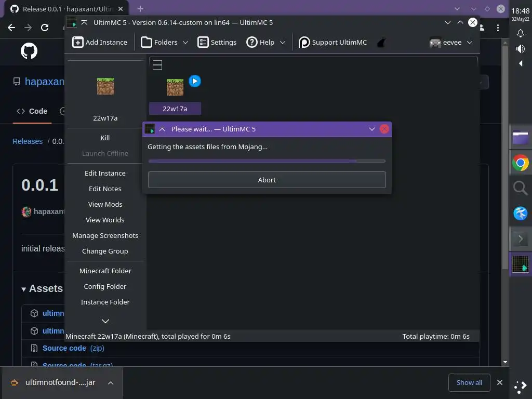This screenshot has width=532, height=399.
Task: Click the keep-above icon in UltimMC titlebar
Action: 84,22
